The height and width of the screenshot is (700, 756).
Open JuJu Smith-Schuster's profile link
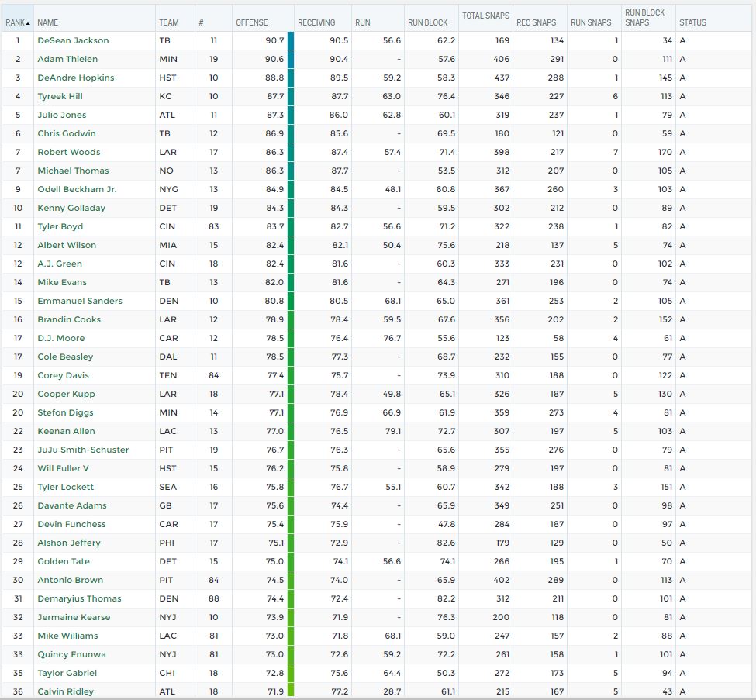[83, 450]
